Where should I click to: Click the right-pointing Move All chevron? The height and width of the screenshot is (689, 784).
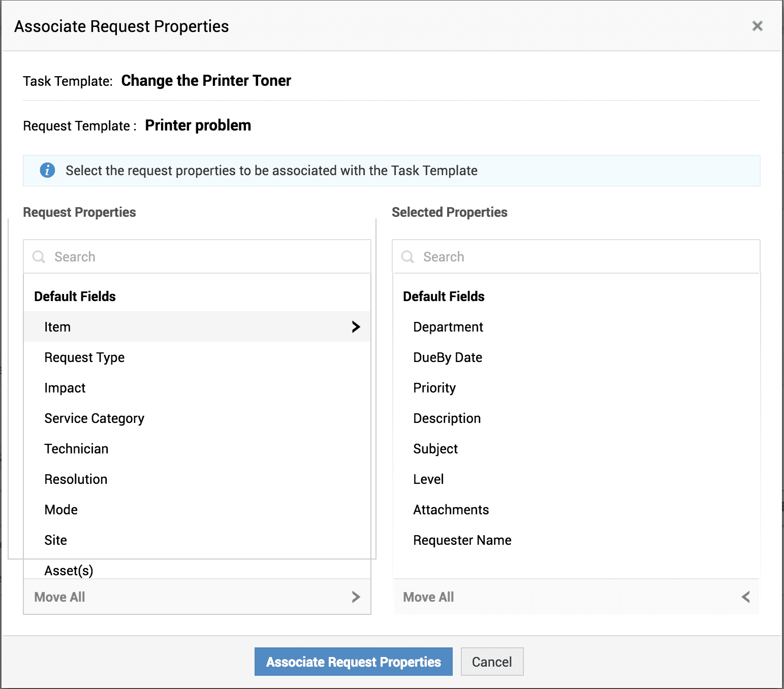pyautogui.click(x=356, y=597)
